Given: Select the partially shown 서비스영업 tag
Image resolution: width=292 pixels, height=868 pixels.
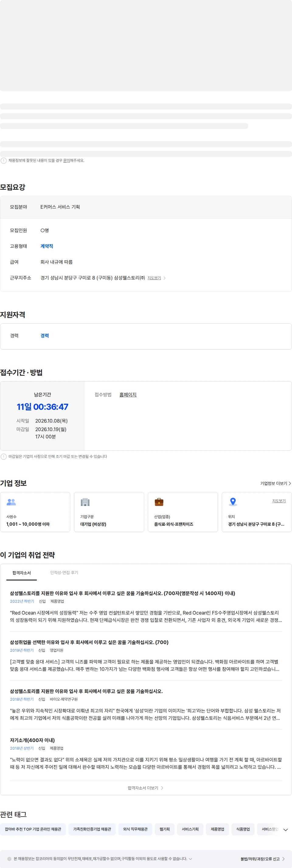Looking at the screenshot, I should coord(268,829).
